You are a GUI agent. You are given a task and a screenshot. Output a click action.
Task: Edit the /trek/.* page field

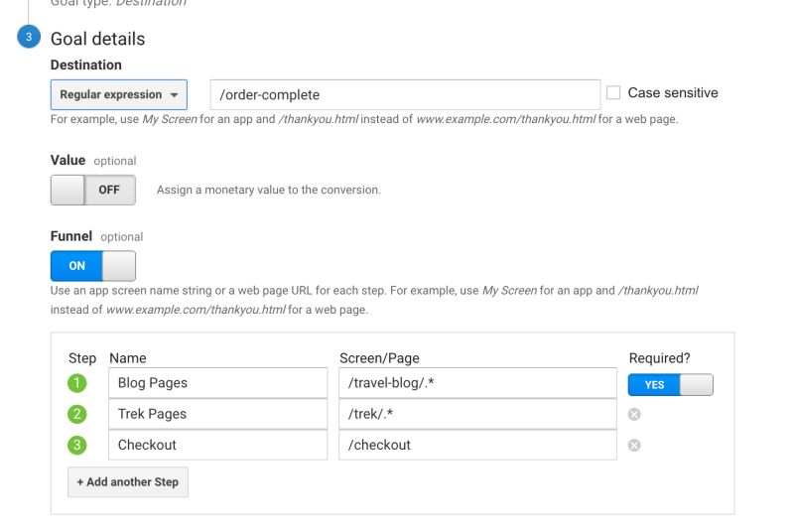pyautogui.click(x=477, y=414)
